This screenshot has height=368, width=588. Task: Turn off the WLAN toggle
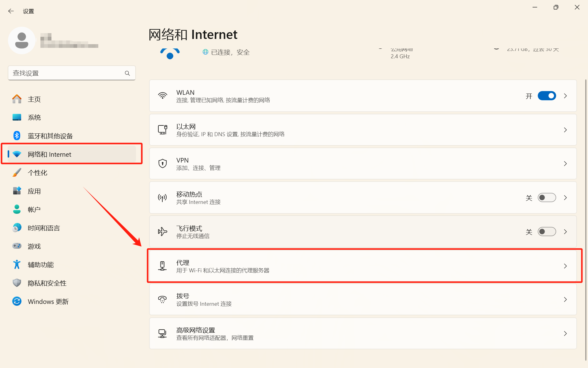coord(547,96)
